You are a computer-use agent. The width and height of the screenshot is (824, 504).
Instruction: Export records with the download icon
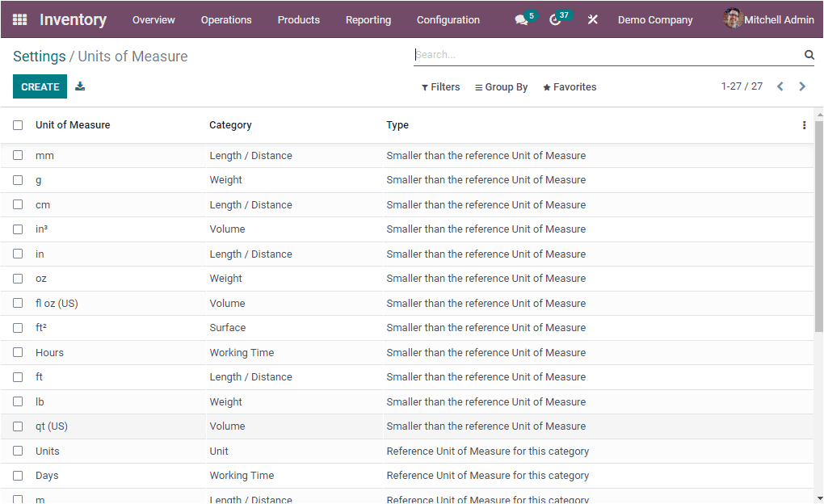click(x=79, y=85)
